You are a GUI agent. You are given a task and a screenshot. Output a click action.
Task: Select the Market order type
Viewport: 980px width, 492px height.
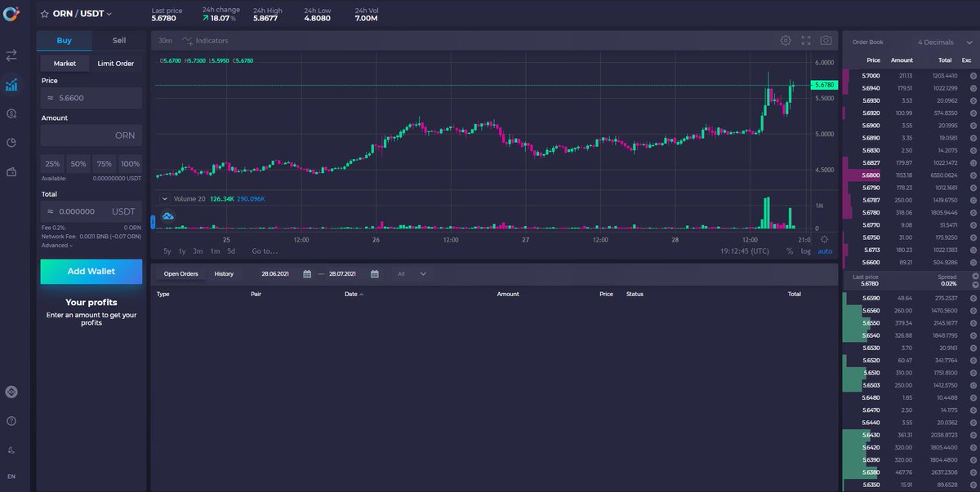tap(65, 63)
